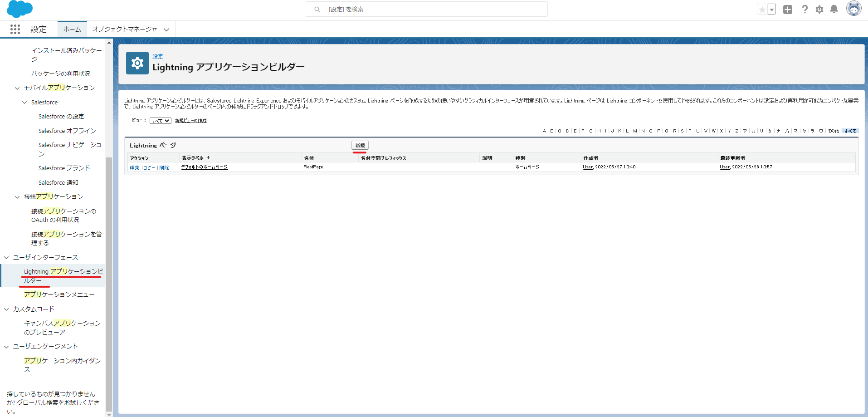Click the User link under 最終更新者
Screen dimensions: 868x417
(x=725, y=167)
